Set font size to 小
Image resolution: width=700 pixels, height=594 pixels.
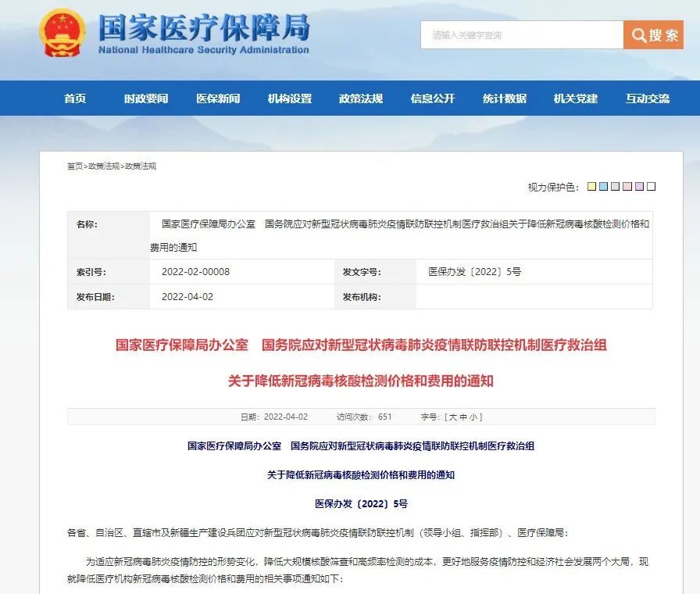(x=473, y=417)
